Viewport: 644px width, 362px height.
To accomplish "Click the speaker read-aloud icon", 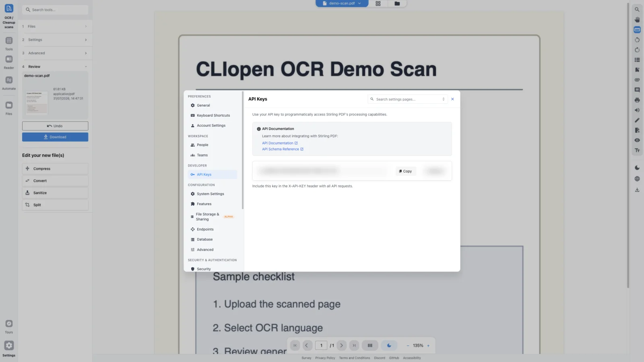I will tap(637, 110).
